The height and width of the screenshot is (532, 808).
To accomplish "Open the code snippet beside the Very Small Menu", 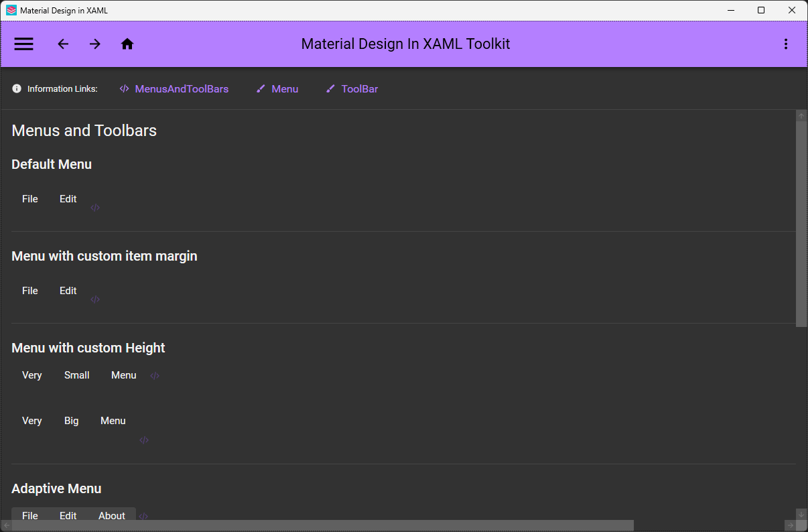I will coord(154,375).
